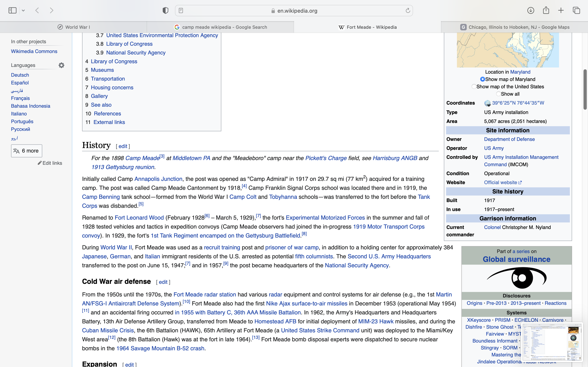This screenshot has width=588, height=367.
Task: Select Show map of the United States
Action: 474,87
